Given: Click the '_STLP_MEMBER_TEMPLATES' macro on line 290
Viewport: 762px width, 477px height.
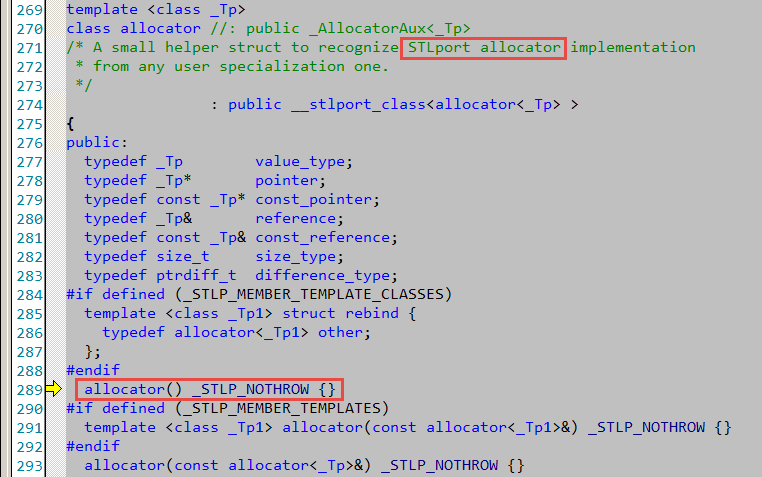Looking at the screenshot, I should 282,409.
